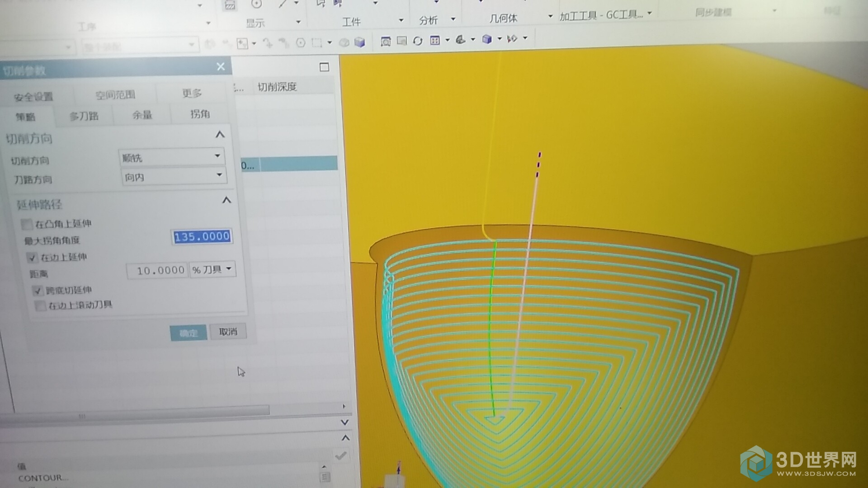
Task: Switch to the 策略 tab
Action: (x=25, y=117)
